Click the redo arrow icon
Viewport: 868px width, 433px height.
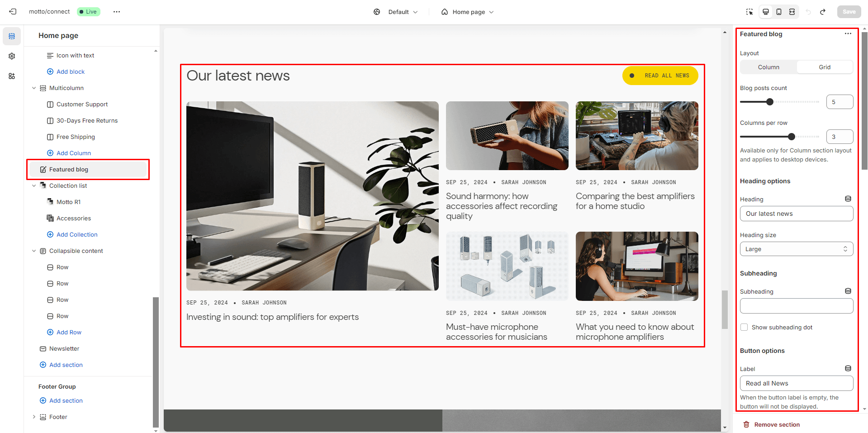pyautogui.click(x=822, y=12)
